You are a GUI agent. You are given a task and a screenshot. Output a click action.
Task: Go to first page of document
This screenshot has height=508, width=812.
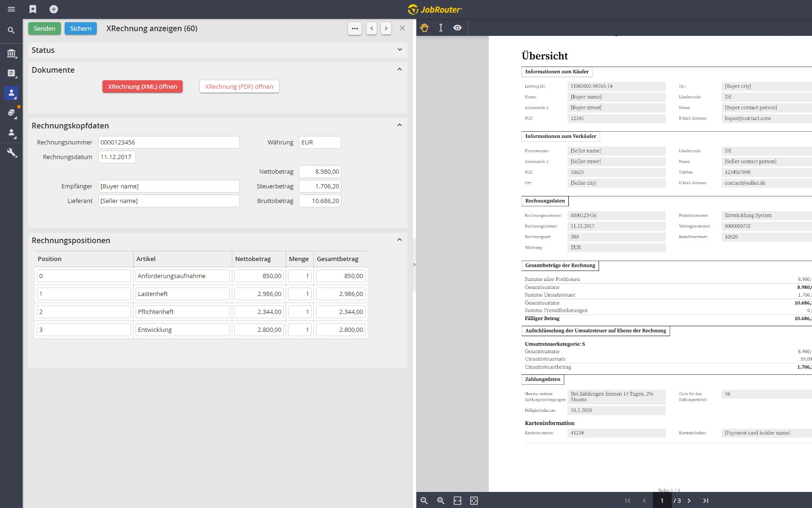coord(627,500)
